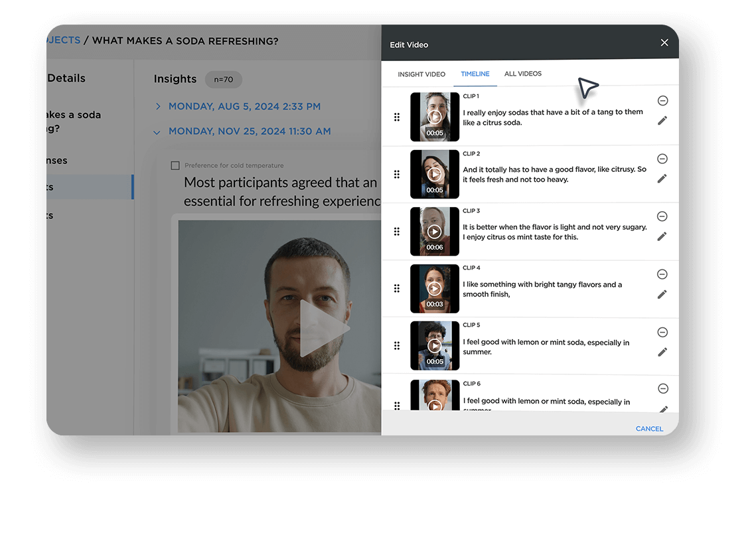Viewport: 756px width, 533px height.
Task: Grab the drag handle for Clip 2
Action: coord(397,174)
